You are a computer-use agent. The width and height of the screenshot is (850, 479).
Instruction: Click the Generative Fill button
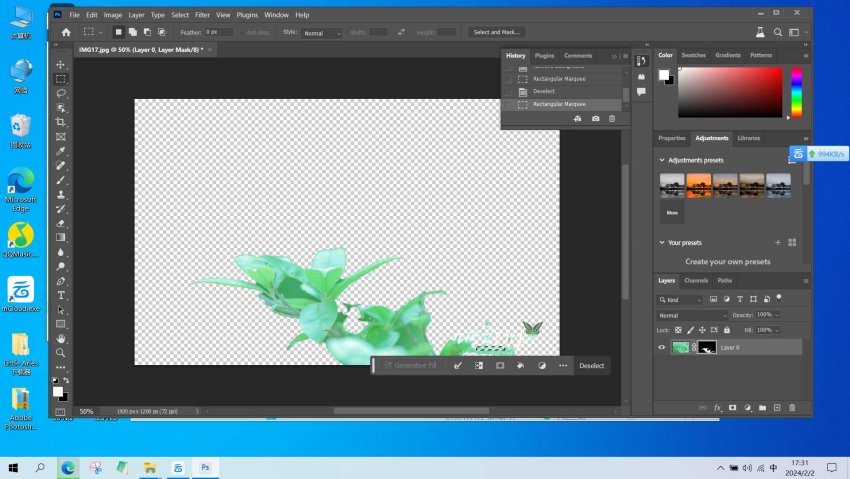[410, 366]
